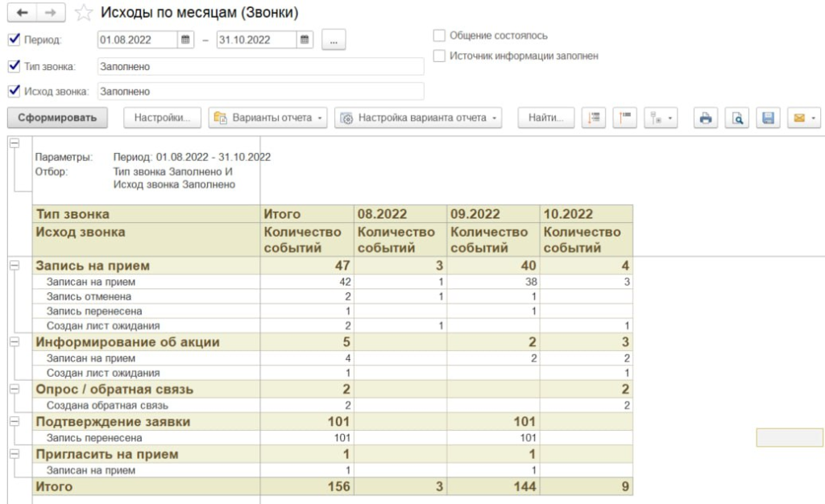
Task: Open the calendar picker for start date
Action: (185, 39)
